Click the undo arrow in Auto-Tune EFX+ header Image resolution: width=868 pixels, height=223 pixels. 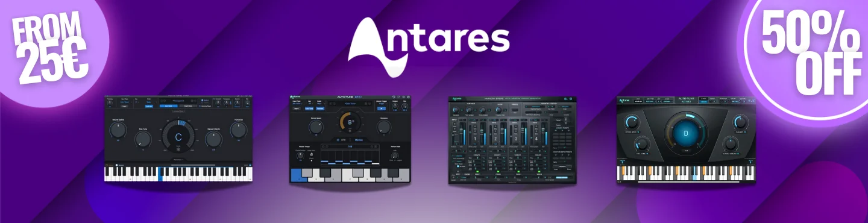[393, 97]
